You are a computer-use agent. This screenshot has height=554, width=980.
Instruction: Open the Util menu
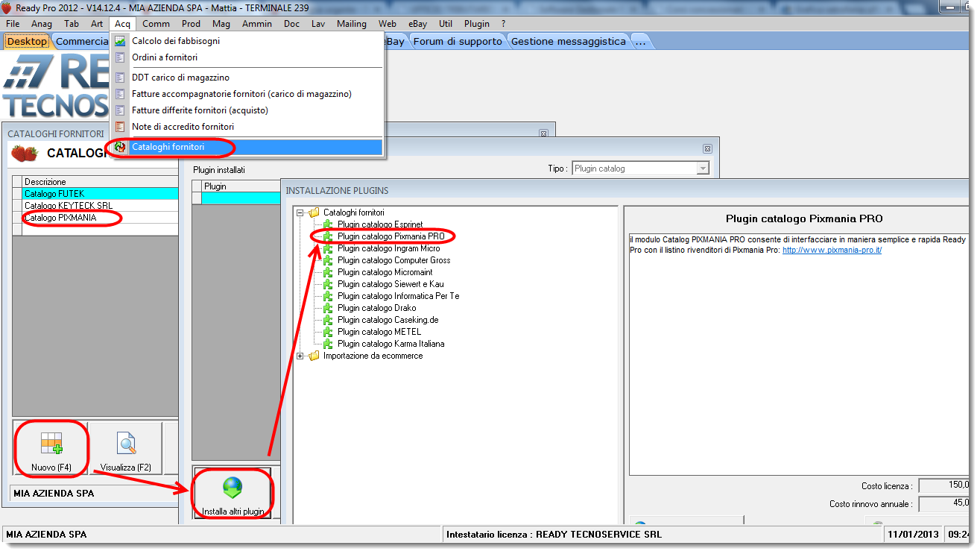(x=446, y=24)
